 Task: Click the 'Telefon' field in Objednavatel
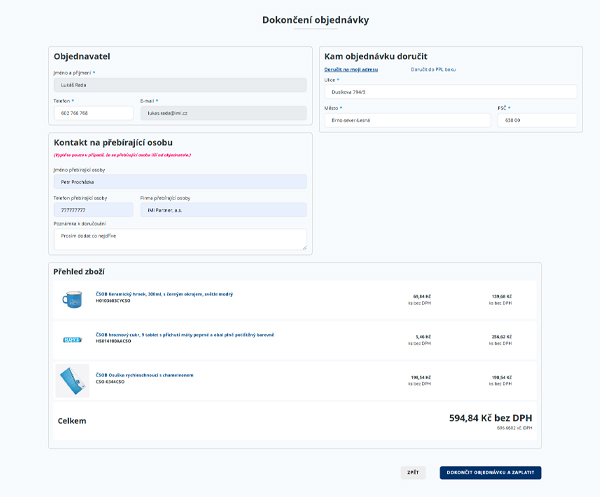pyautogui.click(x=93, y=113)
